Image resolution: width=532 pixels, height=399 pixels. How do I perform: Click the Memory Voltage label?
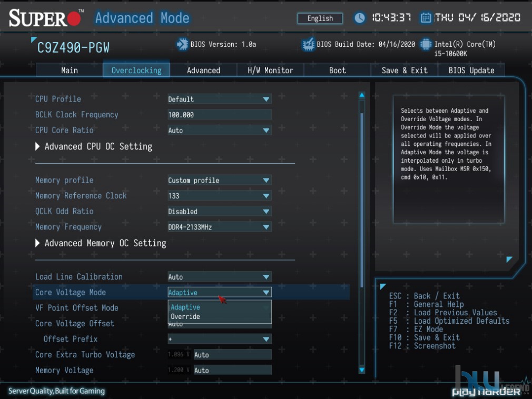click(x=64, y=370)
